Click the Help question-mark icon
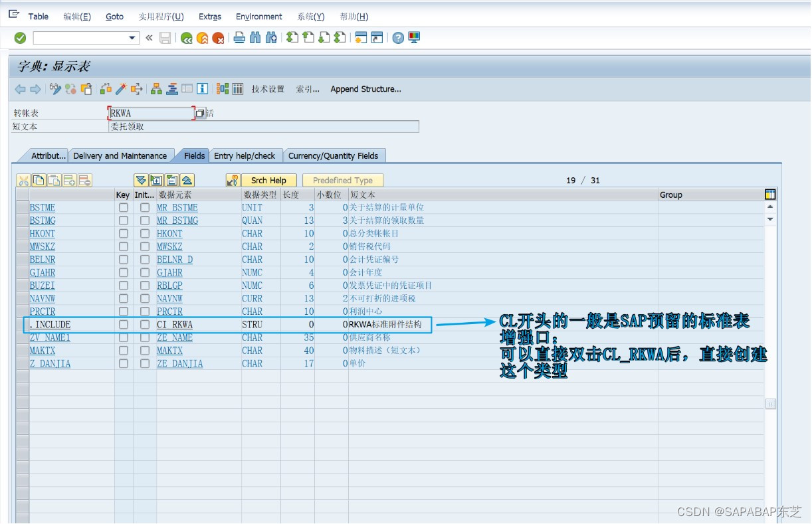Viewport: 812px width, 524px height. (x=398, y=38)
